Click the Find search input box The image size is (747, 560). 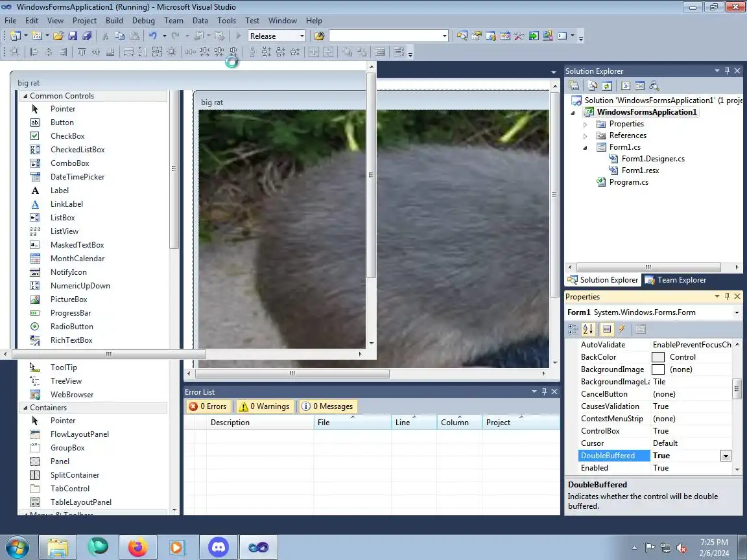click(385, 36)
